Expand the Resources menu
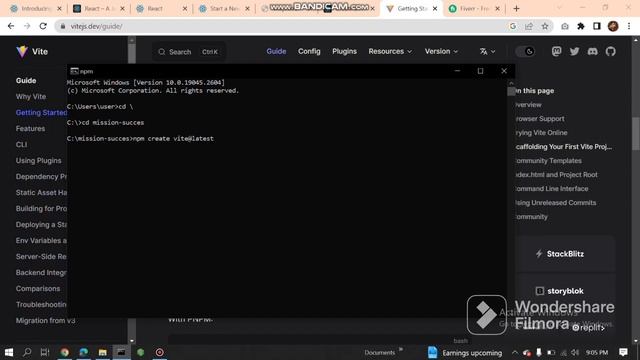 390,51
